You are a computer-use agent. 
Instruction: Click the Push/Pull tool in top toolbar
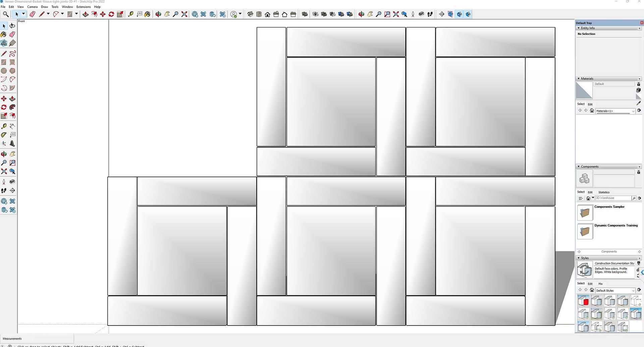click(x=86, y=14)
